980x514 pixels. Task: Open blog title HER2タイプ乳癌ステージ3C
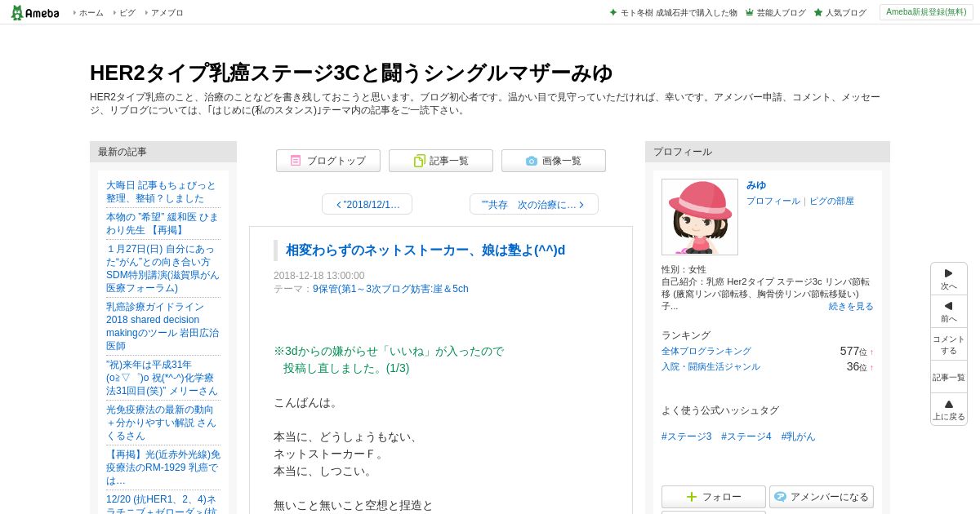(351, 73)
